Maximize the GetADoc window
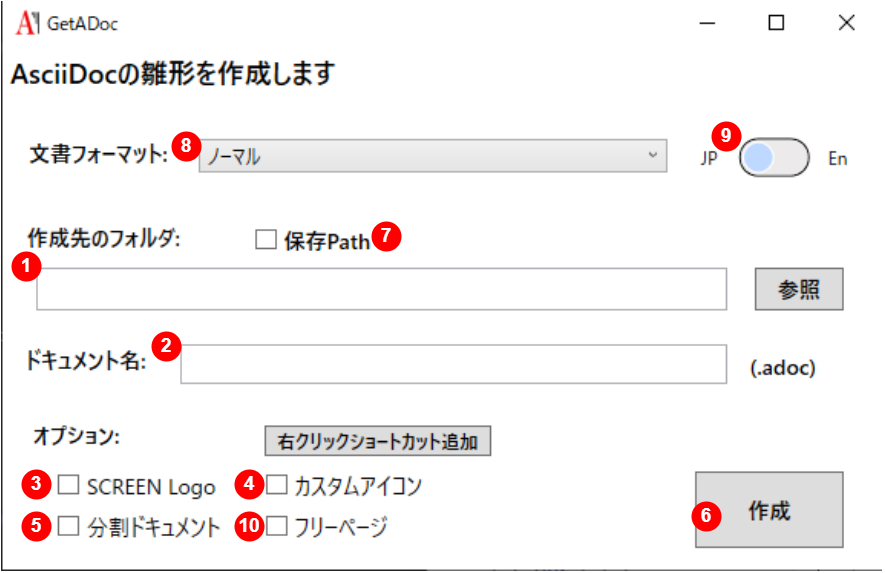This screenshot has height=573, width=885. pos(776,23)
